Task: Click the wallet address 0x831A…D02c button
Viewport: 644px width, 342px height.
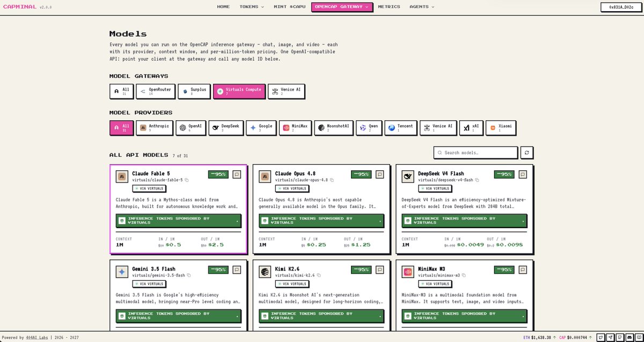Action: click(620, 7)
